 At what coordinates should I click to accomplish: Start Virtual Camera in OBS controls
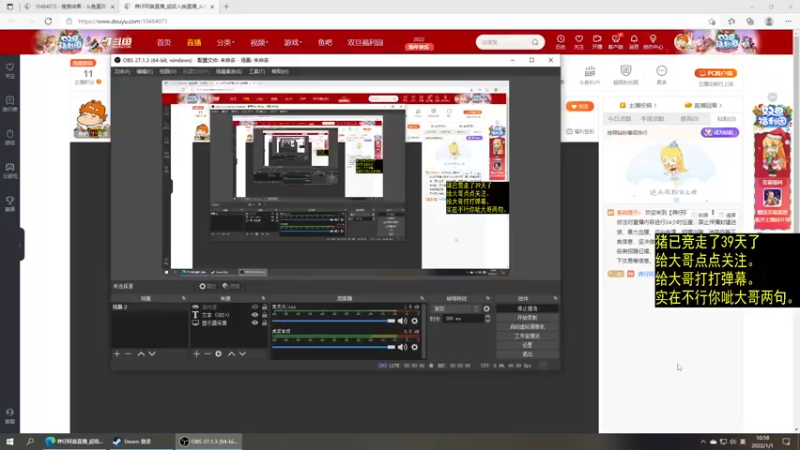(x=527, y=327)
